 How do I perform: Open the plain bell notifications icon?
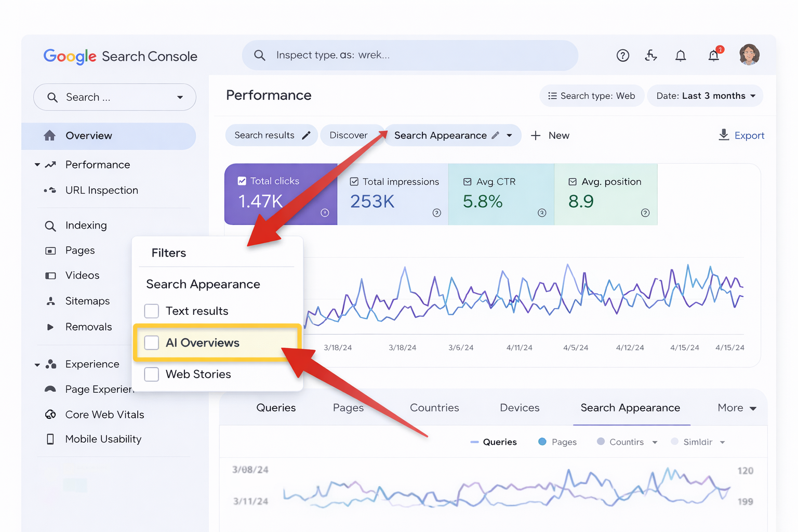click(x=681, y=56)
